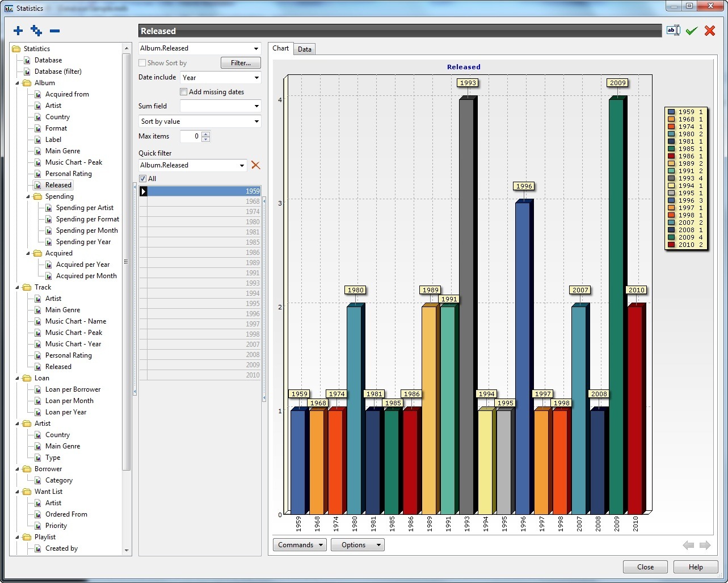This screenshot has width=728, height=583.
Task: Click the 1996 color swatch in the legend
Action: pyautogui.click(x=671, y=200)
